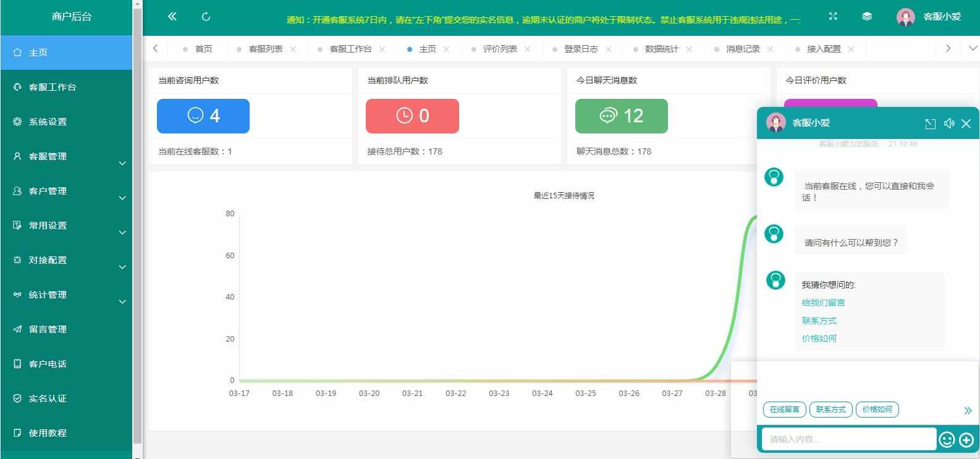Open 常用设置 sidebar menu

coord(66,225)
